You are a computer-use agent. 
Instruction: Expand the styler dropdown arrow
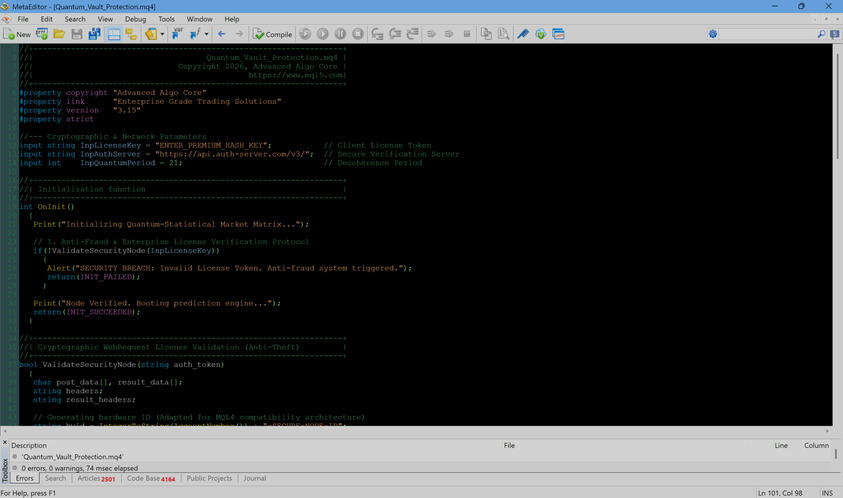(161, 34)
